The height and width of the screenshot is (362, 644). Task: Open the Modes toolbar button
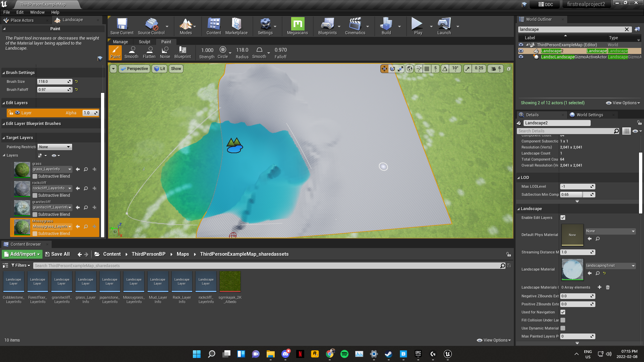(185, 26)
